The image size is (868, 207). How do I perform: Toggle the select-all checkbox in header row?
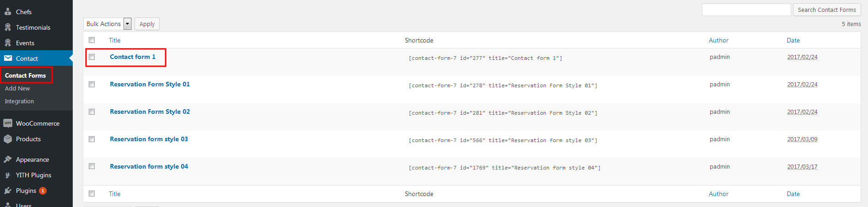92,40
